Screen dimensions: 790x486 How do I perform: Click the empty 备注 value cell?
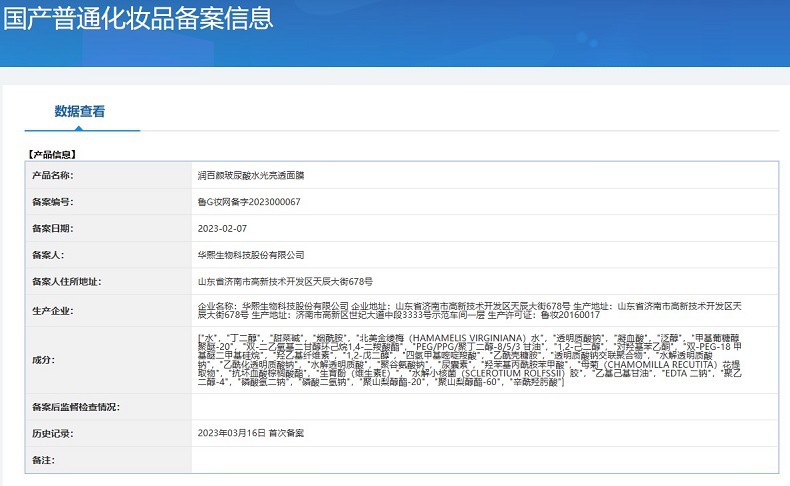[x=480, y=459]
